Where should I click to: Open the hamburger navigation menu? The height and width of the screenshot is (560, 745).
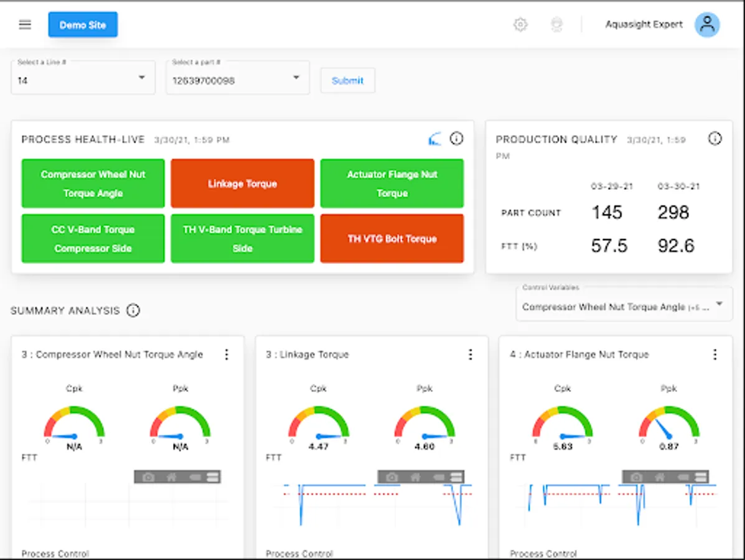(25, 25)
